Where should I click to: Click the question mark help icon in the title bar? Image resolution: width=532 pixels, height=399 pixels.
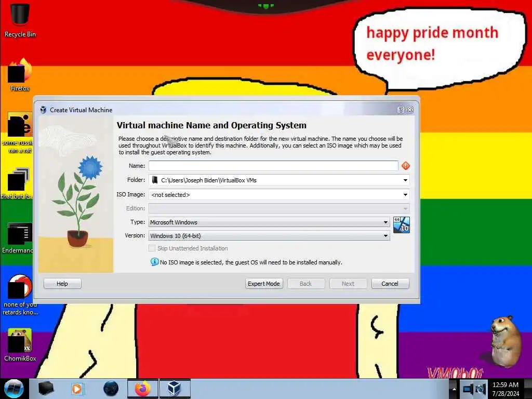[x=401, y=110]
